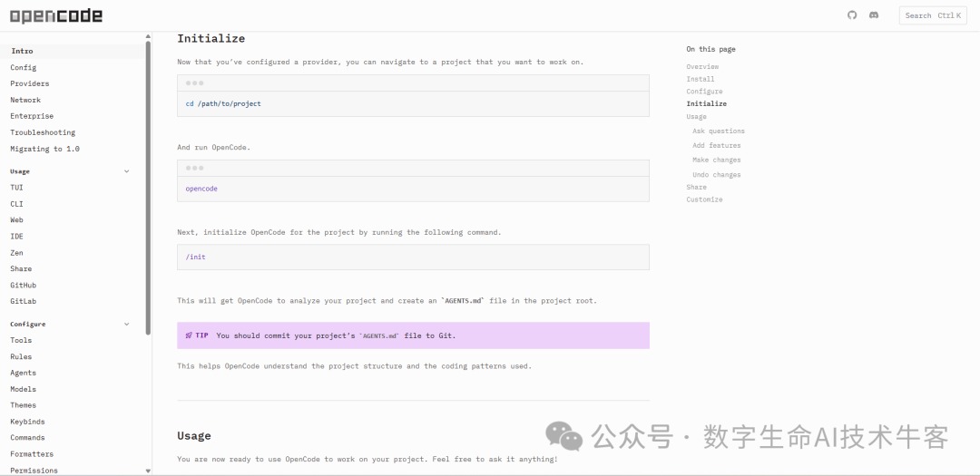Jump to Undo changes in outline
This screenshot has width=980, height=476.
pos(716,175)
